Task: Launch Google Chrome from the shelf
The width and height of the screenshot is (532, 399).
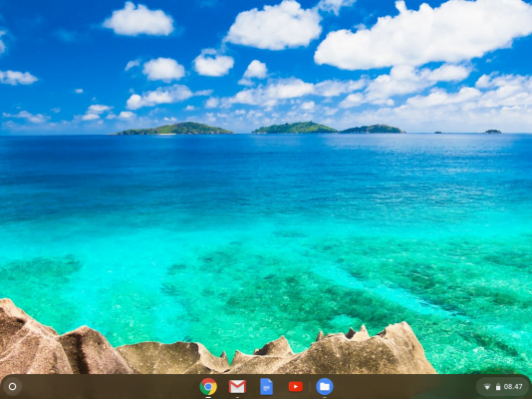Action: [x=208, y=386]
